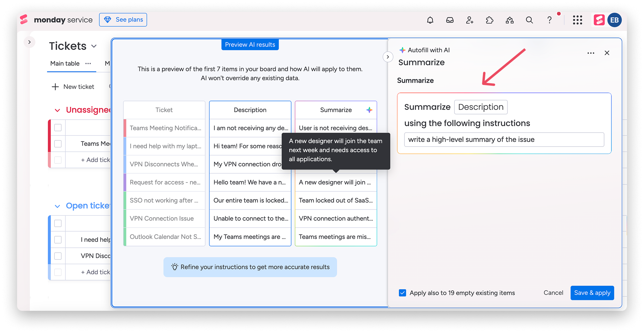
Task: Click the instructions text field
Action: (x=504, y=140)
